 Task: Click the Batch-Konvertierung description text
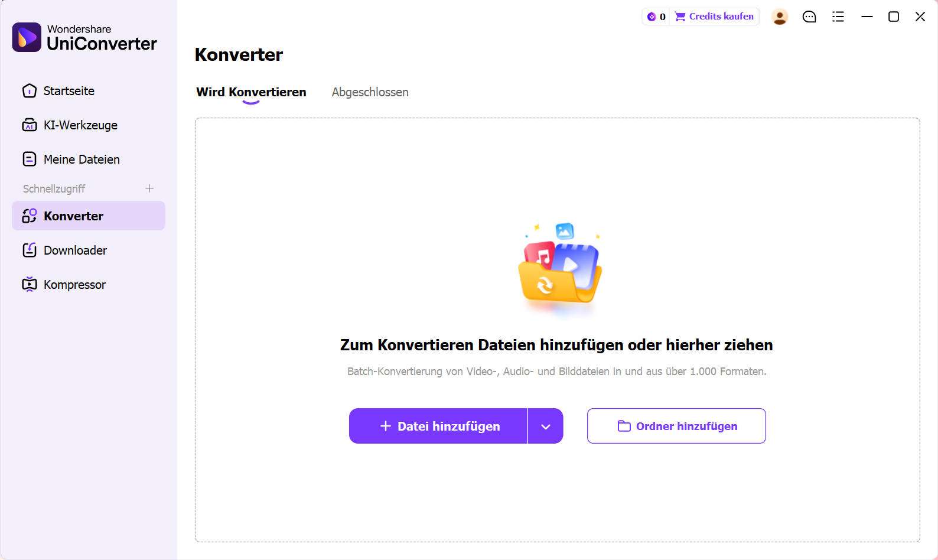557,372
